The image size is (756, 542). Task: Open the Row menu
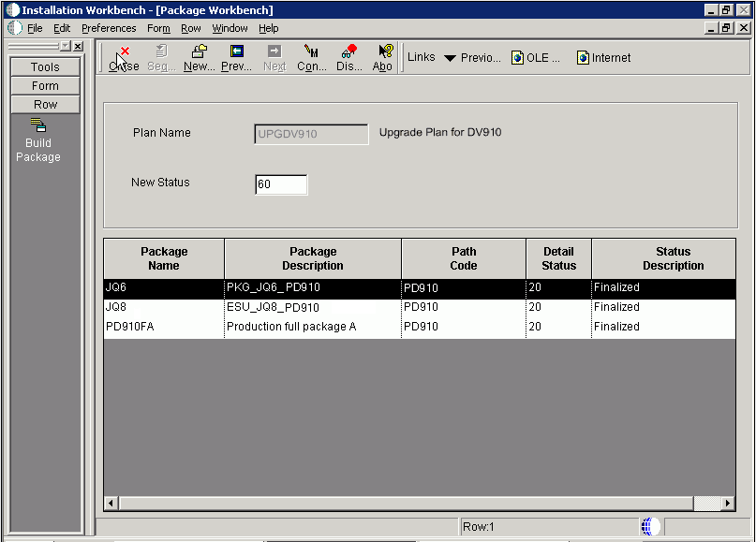click(191, 28)
